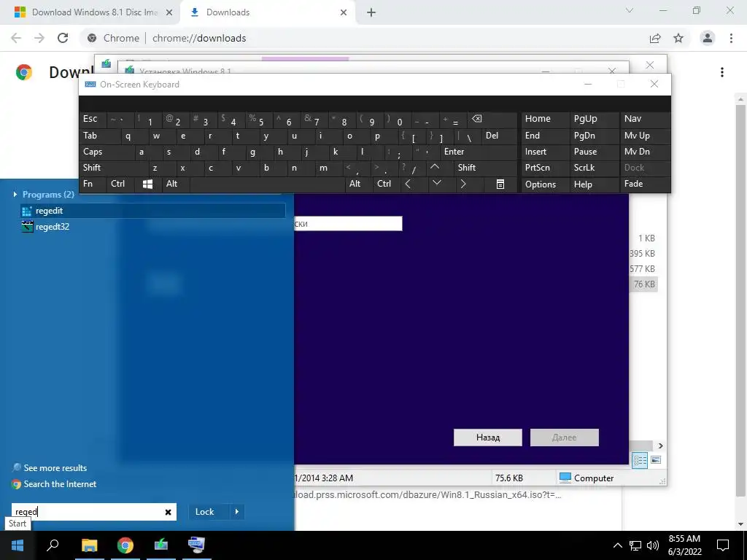This screenshot has height=560, width=747.
Task: Clear the Start search box text
Action: [x=168, y=512]
